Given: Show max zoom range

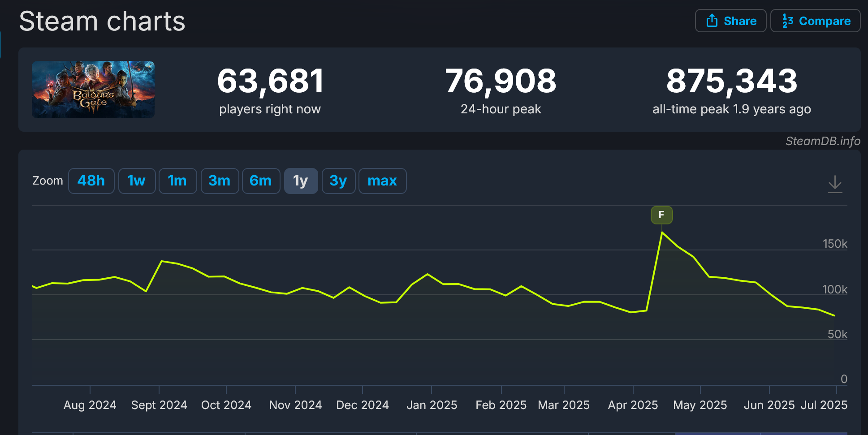Looking at the screenshot, I should coord(383,181).
